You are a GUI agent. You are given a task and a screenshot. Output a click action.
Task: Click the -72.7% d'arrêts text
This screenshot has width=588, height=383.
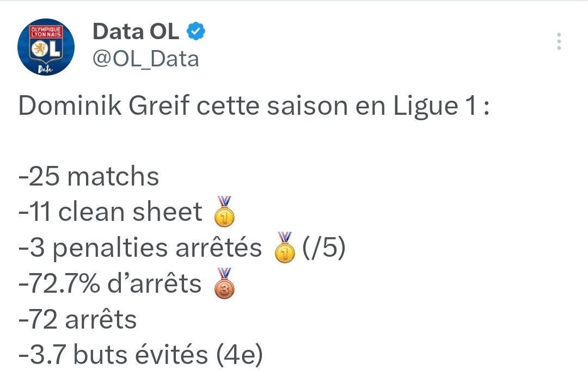110,284
